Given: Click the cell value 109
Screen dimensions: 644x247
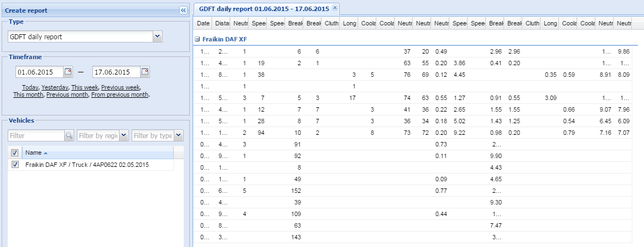Looking at the screenshot, I should click(x=296, y=214).
